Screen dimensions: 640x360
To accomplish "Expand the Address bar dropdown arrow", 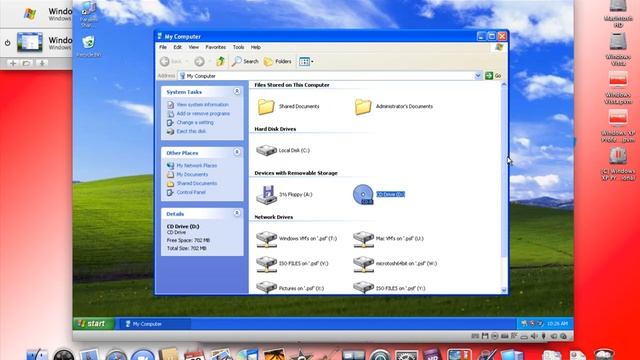I will coord(478,76).
